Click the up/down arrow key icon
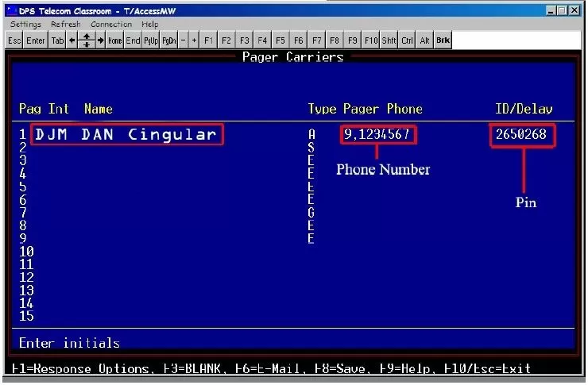Image resolution: width=588 pixels, height=385 pixels. pos(87,40)
